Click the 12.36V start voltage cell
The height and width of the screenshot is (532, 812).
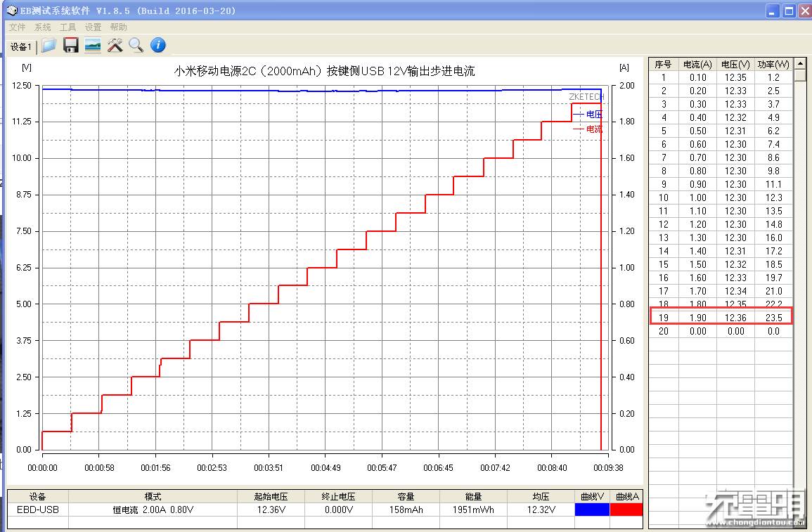pyautogui.click(x=271, y=510)
